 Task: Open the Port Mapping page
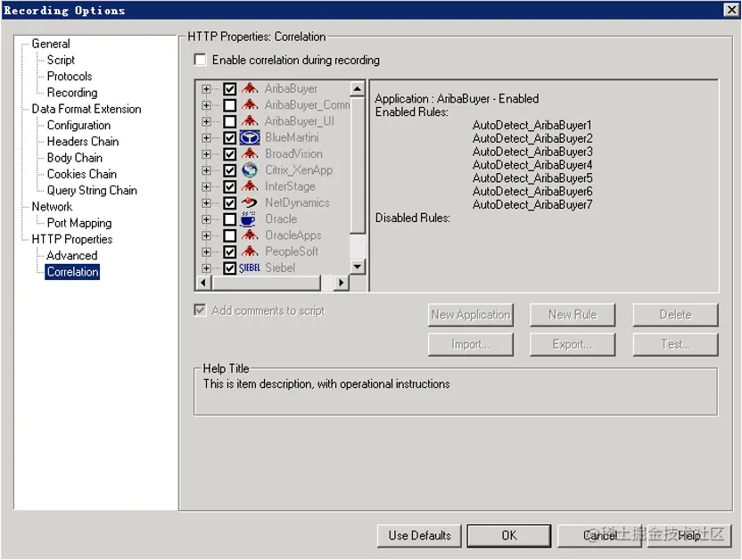pos(79,223)
